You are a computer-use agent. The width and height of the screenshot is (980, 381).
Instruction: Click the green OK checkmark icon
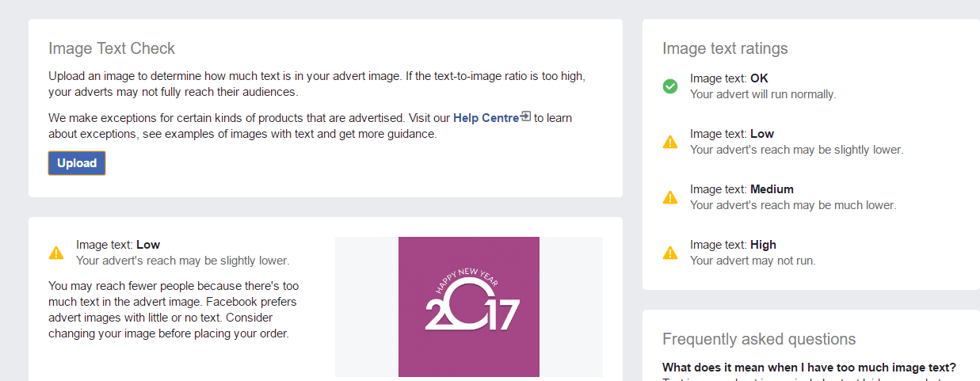pyautogui.click(x=670, y=86)
